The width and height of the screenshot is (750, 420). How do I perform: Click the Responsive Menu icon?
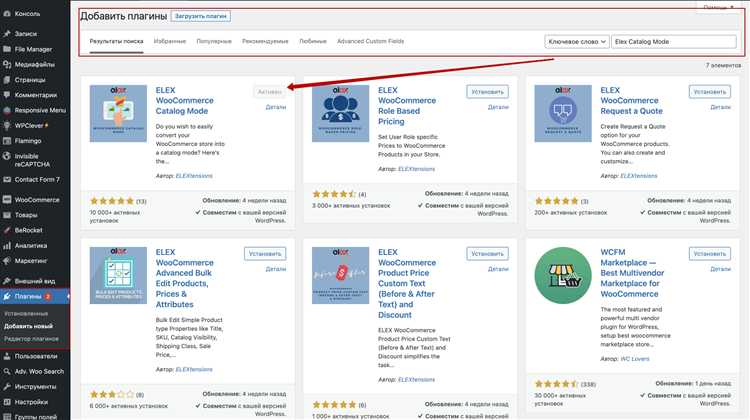[7, 111]
